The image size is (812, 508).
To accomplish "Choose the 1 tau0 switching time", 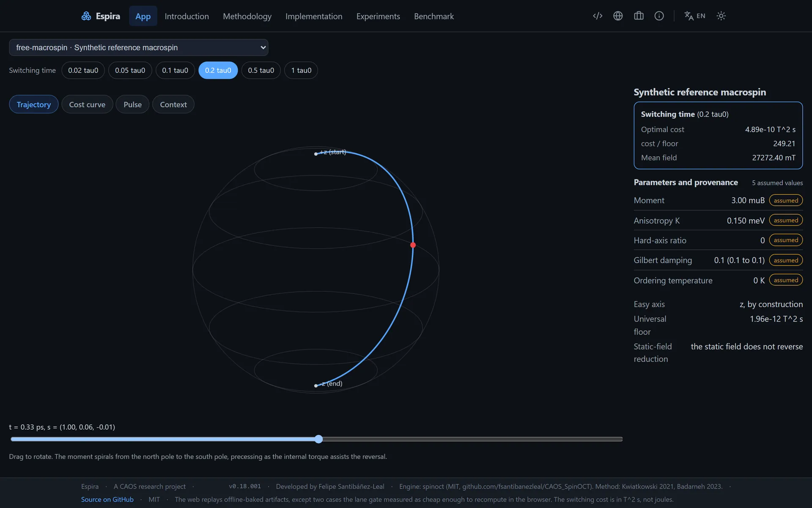I will (x=301, y=70).
